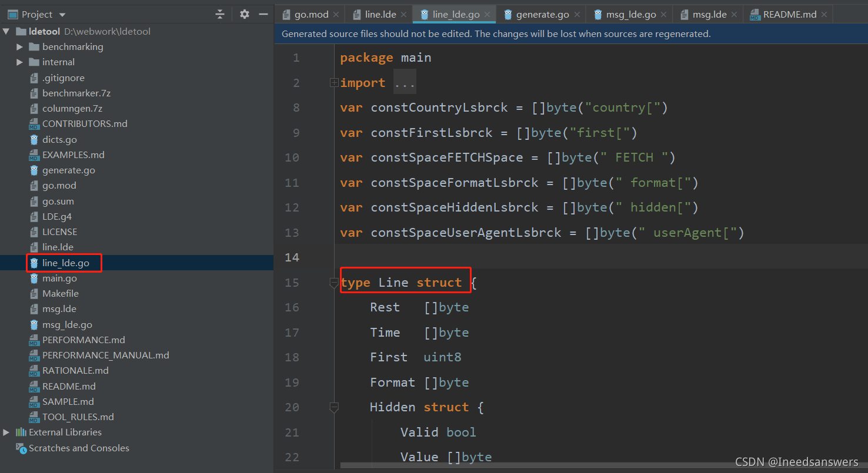
Task: Fold the Line struct at line 15
Action: (x=334, y=283)
